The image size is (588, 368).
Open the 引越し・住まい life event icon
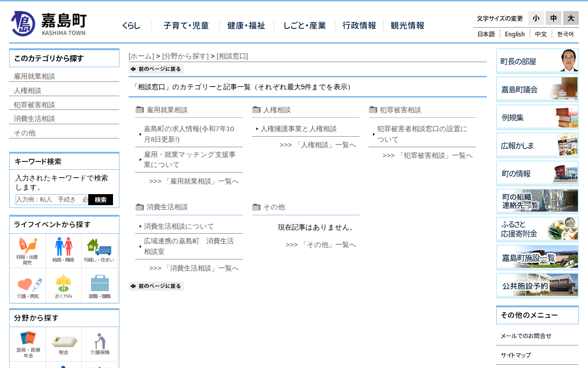click(99, 251)
